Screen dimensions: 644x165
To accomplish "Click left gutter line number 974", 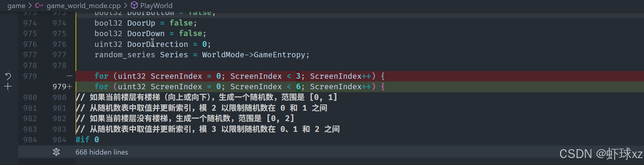I will 30,23.
